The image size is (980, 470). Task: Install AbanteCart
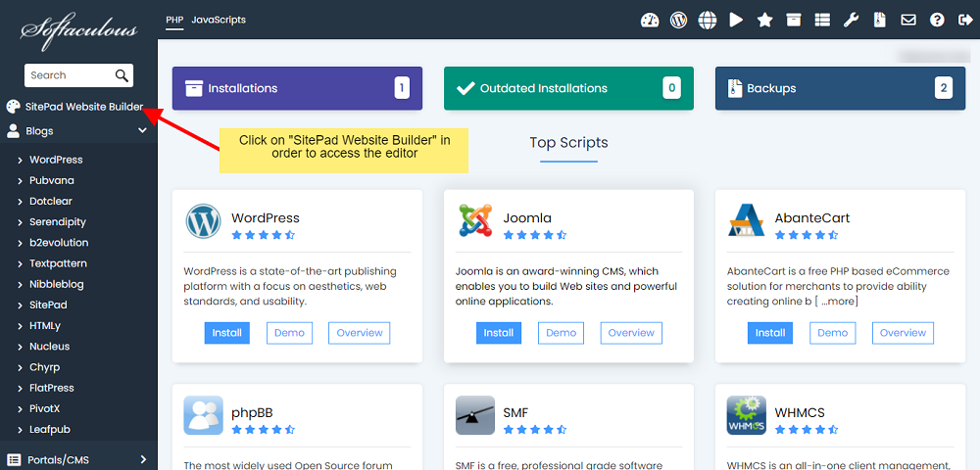pos(770,333)
